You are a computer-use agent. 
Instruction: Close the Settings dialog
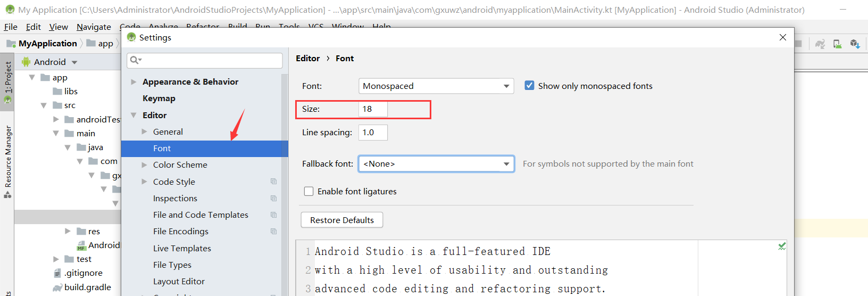click(x=782, y=37)
